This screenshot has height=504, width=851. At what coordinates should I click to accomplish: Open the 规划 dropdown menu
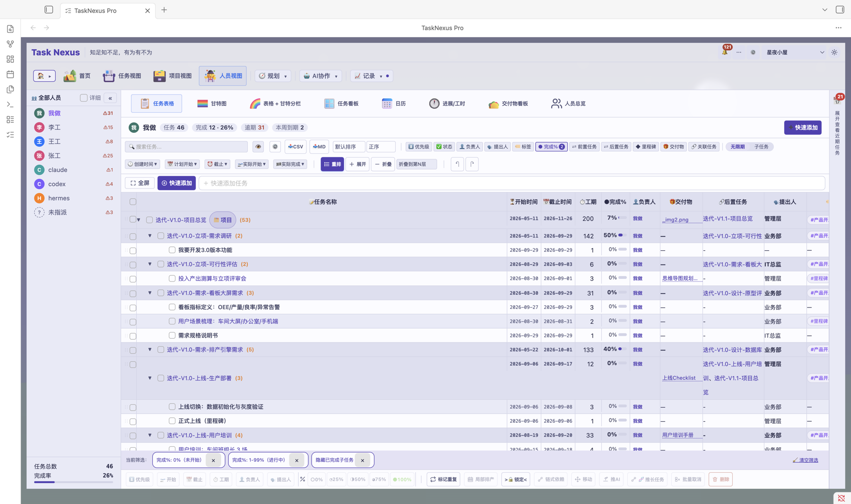[x=273, y=76]
